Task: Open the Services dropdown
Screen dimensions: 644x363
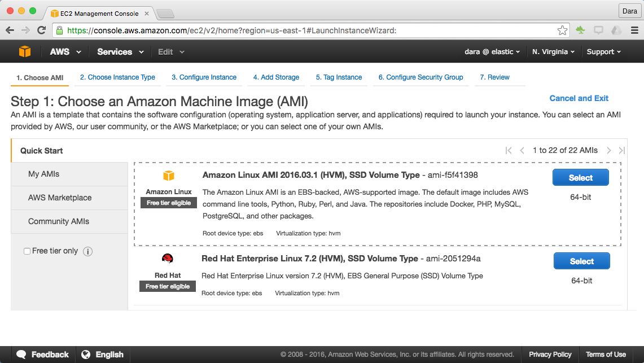Action: pos(119,52)
